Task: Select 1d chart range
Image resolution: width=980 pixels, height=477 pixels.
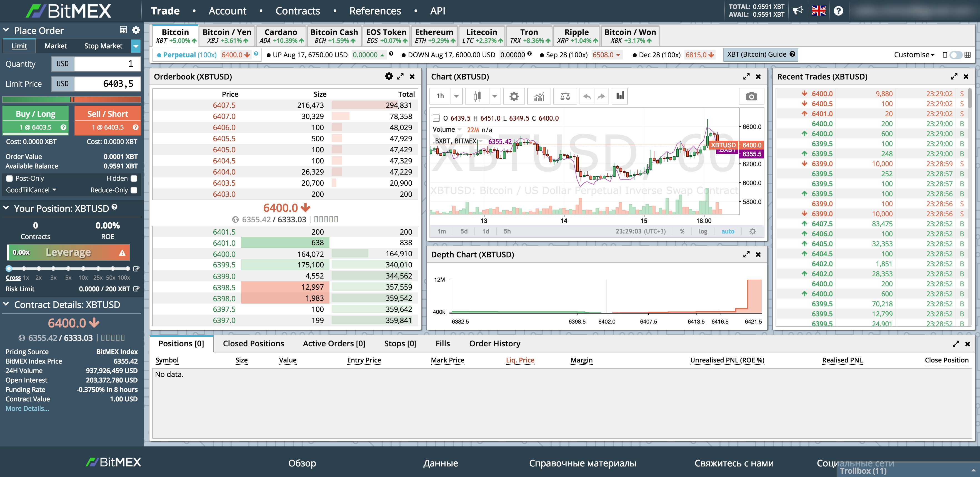Action: [486, 231]
